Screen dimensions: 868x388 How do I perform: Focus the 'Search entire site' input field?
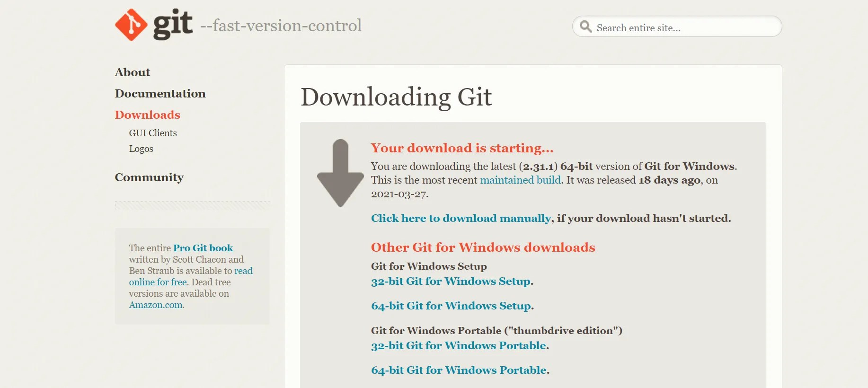[x=677, y=26]
